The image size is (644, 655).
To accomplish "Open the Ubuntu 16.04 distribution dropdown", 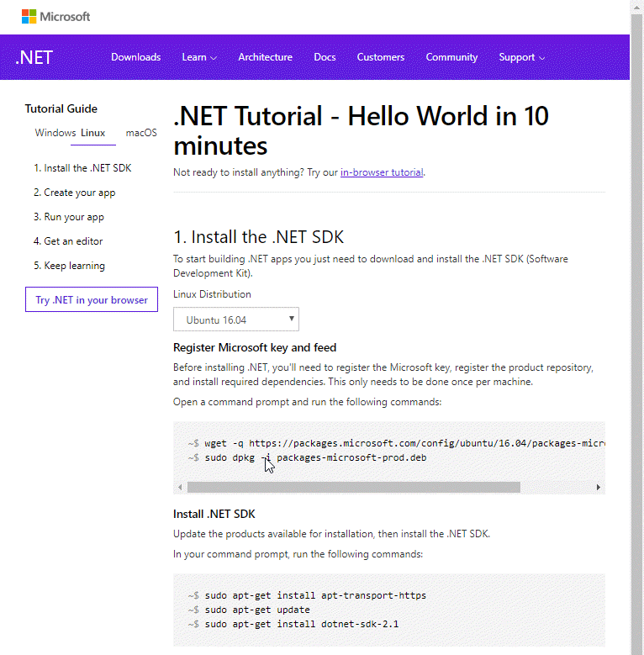I will click(x=236, y=320).
